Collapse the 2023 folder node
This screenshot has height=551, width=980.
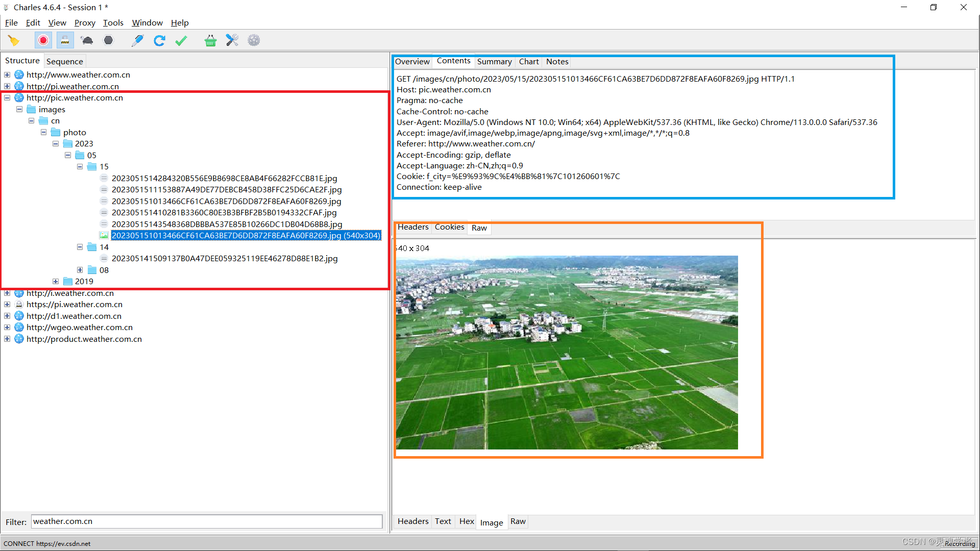[56, 144]
